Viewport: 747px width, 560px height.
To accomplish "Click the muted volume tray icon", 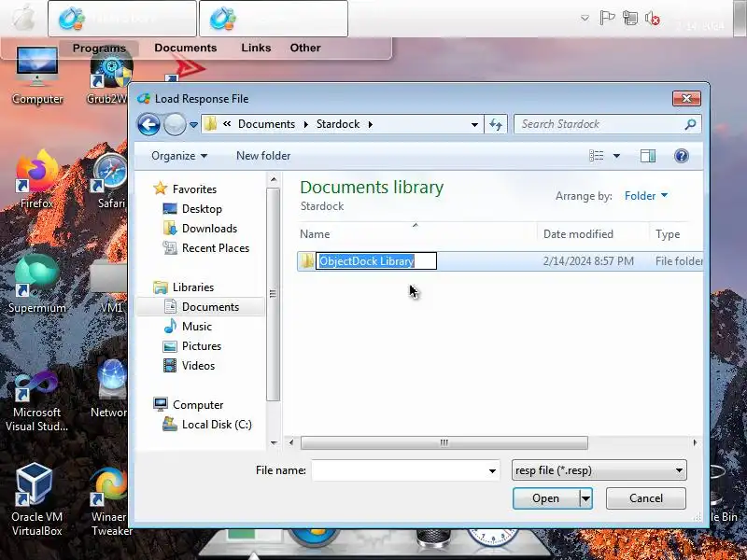I will pyautogui.click(x=652, y=19).
